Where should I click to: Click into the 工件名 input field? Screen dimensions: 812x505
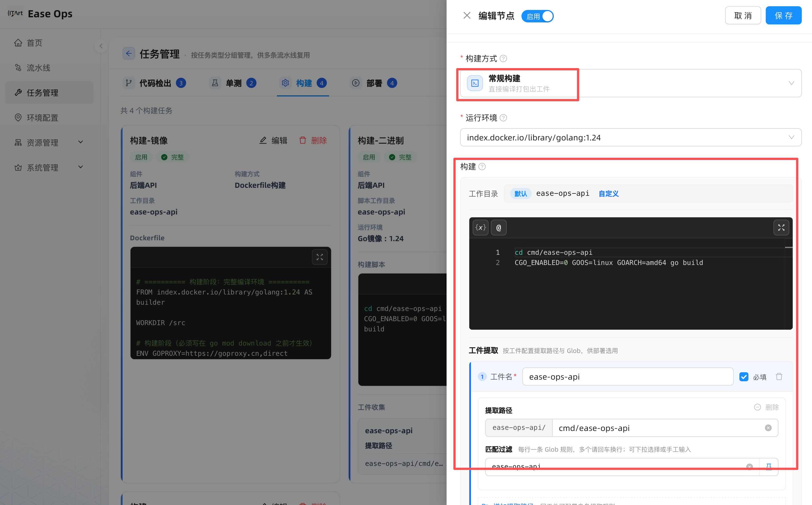pos(627,376)
